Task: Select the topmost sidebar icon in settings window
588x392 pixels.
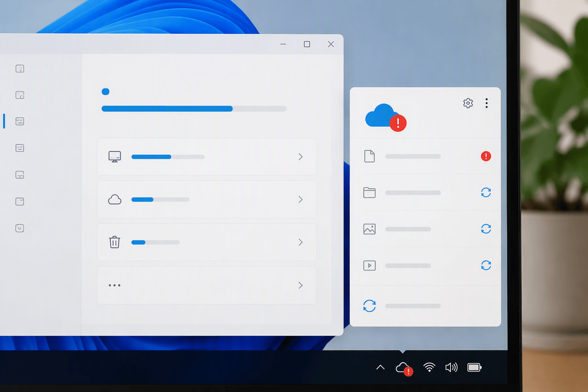Action: pyautogui.click(x=20, y=69)
